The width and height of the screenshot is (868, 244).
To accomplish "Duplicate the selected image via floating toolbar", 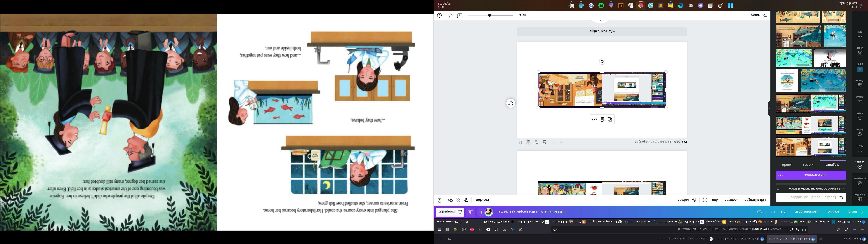I will [x=610, y=119].
